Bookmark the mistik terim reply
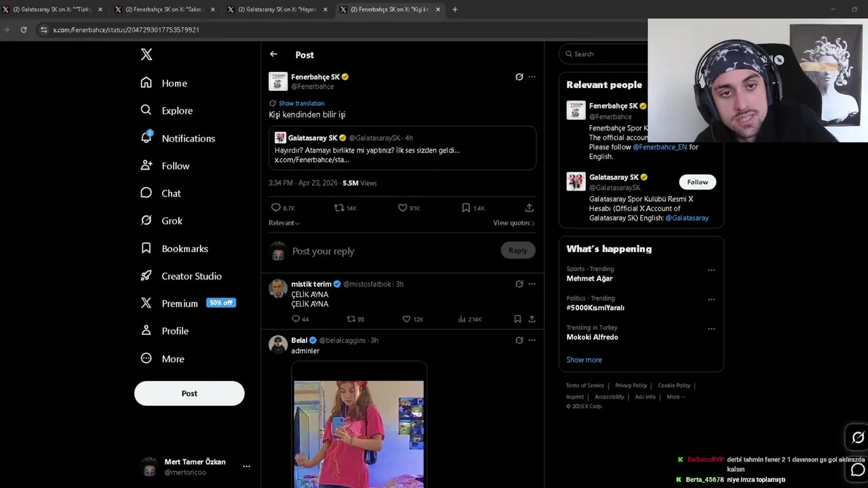 coord(517,319)
